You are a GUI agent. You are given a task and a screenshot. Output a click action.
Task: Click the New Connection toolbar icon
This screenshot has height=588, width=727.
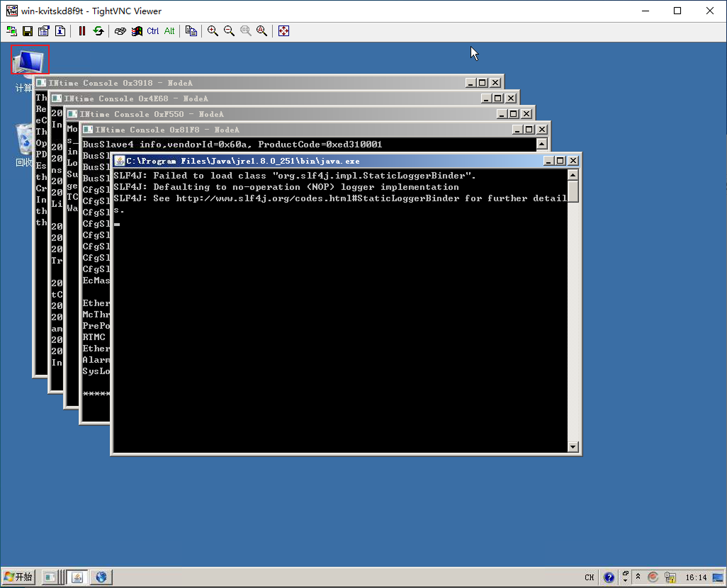point(11,31)
